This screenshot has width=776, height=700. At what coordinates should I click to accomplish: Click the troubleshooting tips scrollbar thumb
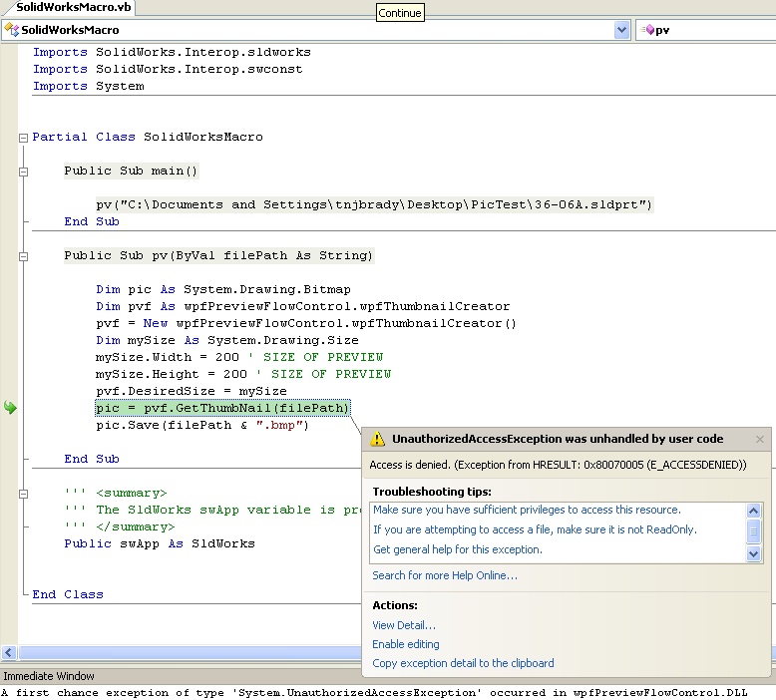tap(754, 531)
